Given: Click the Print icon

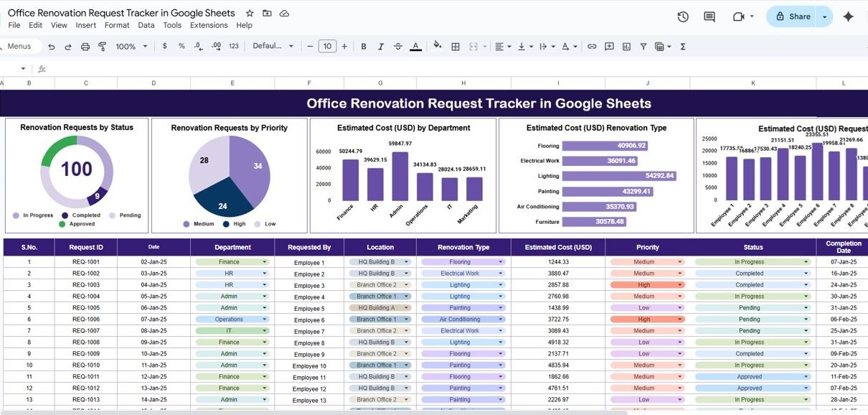Looking at the screenshot, I should tap(85, 47).
